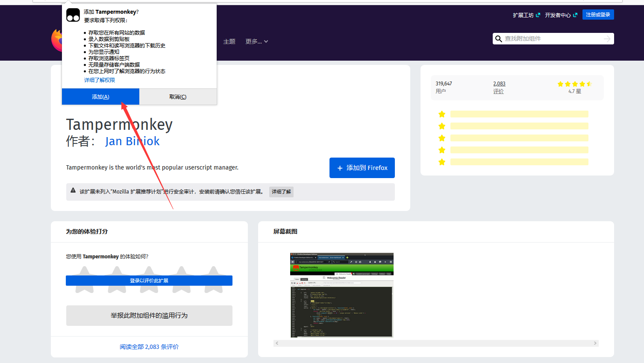This screenshot has width=644, height=363.
Task: Open 阅读全部 2,083 条评价 link
Action: (149, 347)
